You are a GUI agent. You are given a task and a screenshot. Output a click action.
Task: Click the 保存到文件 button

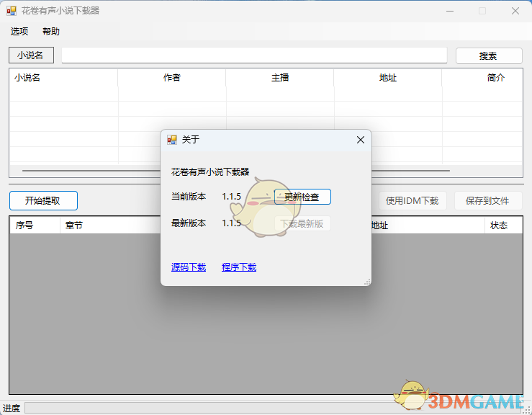click(x=487, y=201)
